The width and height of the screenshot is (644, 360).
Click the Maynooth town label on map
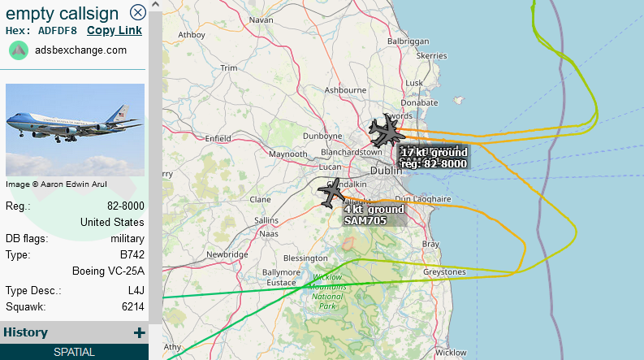[x=288, y=154]
